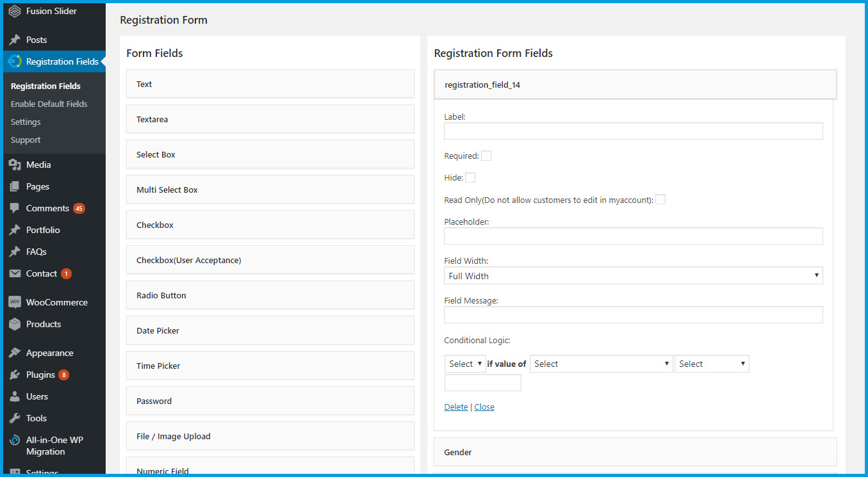Click the Delete link
The image size is (868, 477).
point(455,407)
